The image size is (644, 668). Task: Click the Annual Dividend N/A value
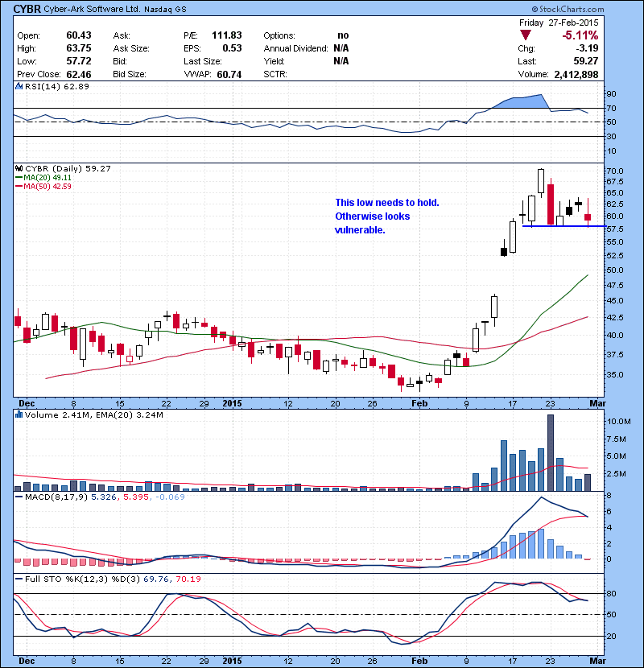pos(341,48)
